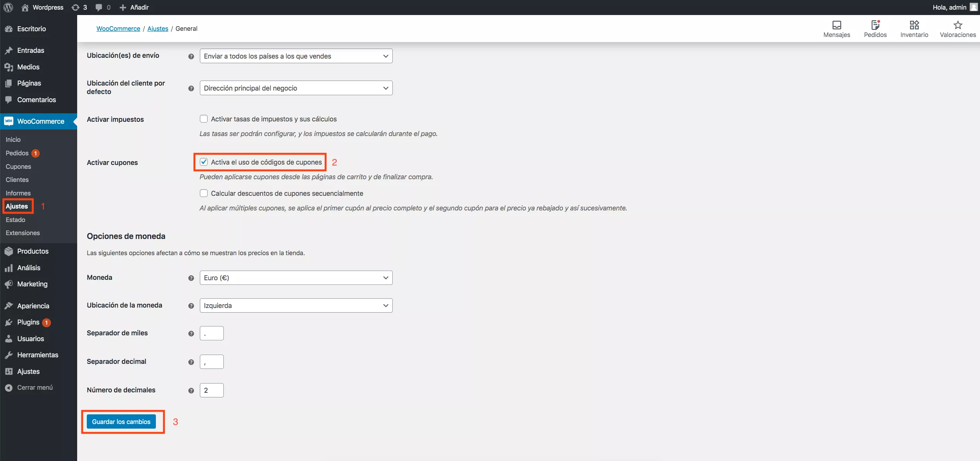The height and width of the screenshot is (461, 980).
Task: Open the admin user avatar
Action: click(973, 7)
